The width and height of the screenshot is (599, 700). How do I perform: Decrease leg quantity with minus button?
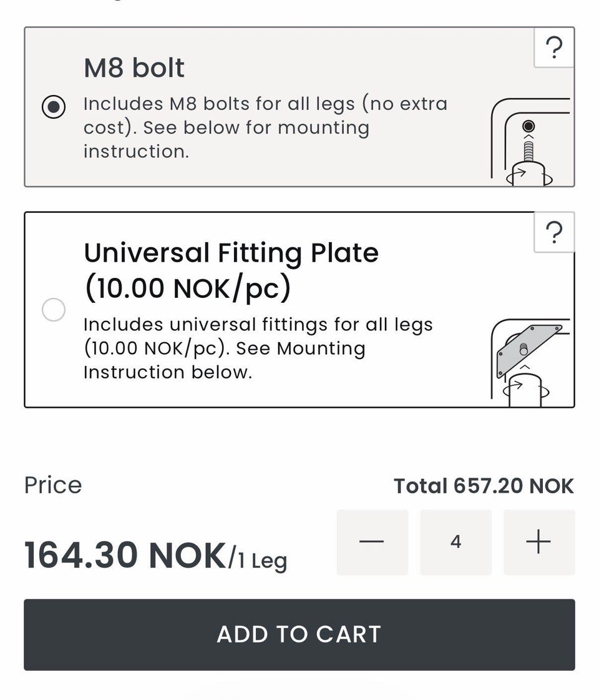(372, 542)
